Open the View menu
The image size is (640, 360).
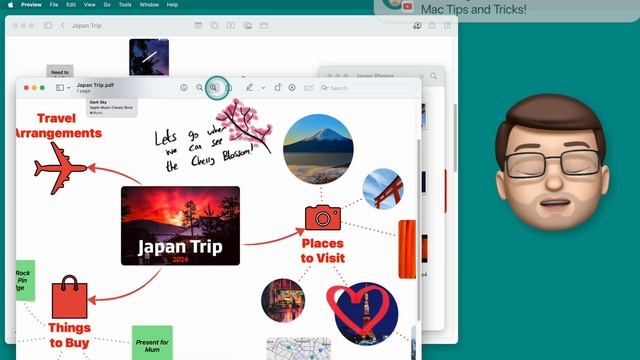pos(89,5)
